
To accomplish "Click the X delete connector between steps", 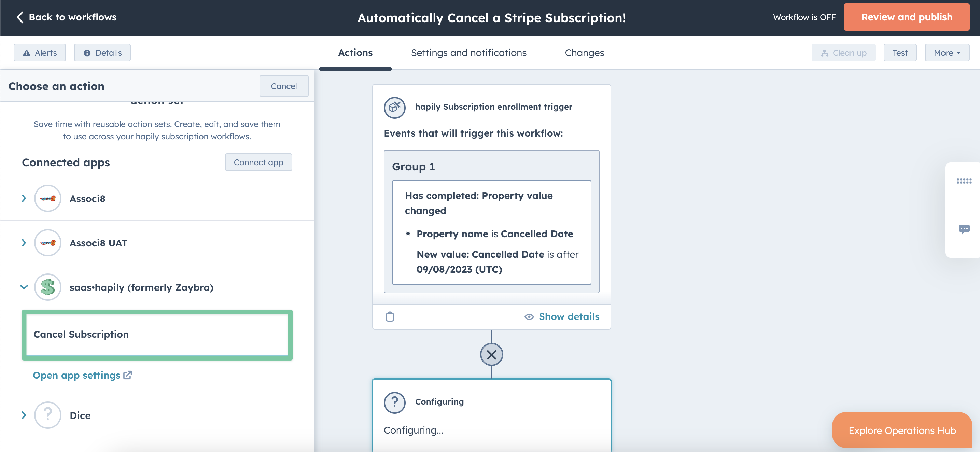I will 491,355.
